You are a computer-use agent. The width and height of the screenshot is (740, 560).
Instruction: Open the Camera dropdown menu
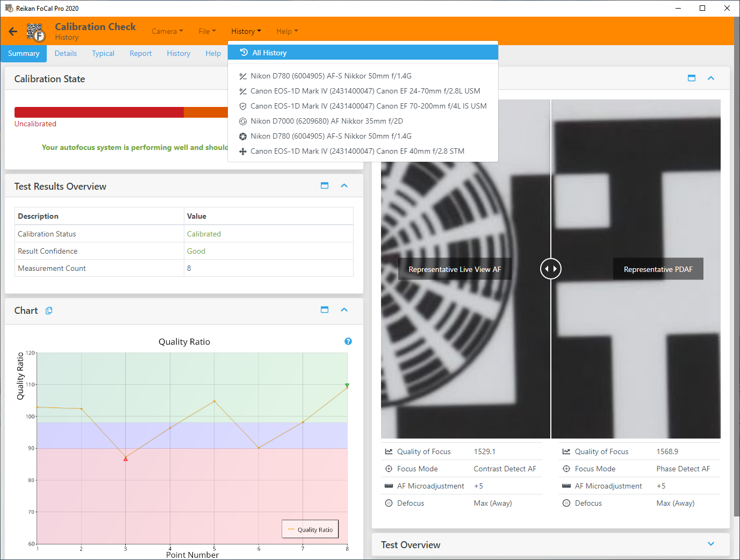tap(167, 31)
